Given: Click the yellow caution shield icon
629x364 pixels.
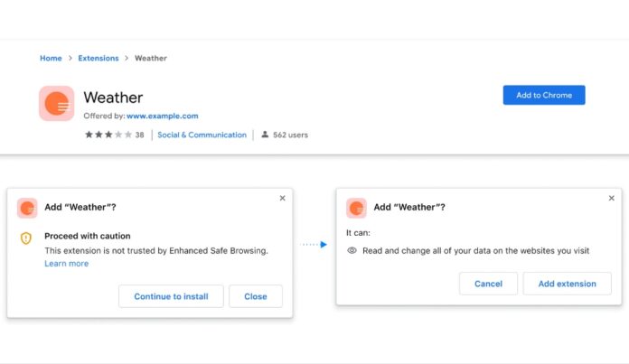Looking at the screenshot, I should point(26,238).
